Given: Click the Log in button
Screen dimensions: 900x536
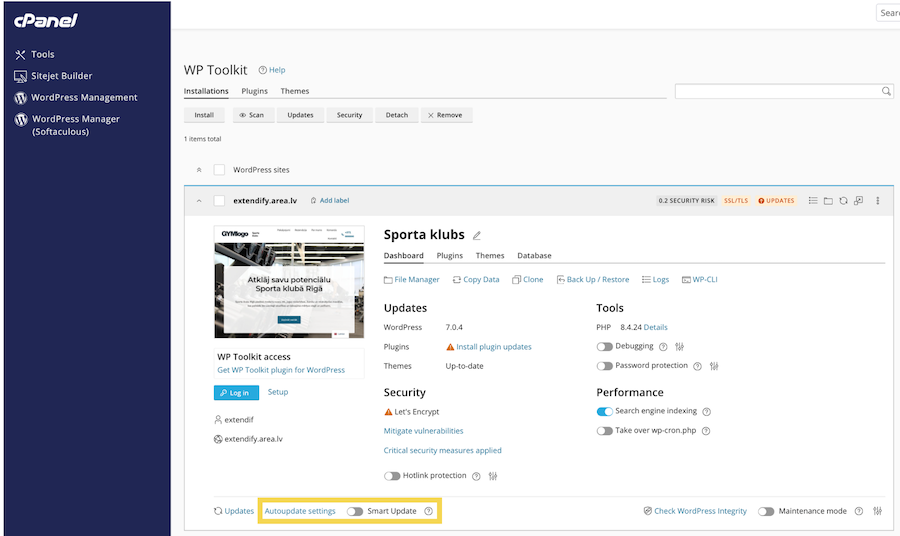Looking at the screenshot, I should point(236,393).
